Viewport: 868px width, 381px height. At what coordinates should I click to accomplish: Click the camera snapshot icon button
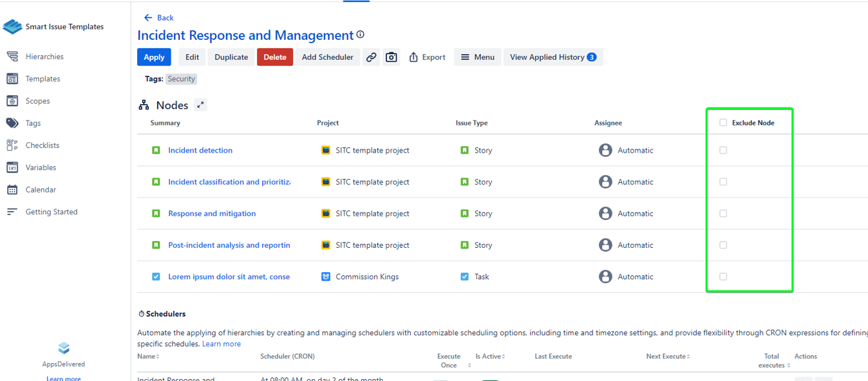(391, 57)
